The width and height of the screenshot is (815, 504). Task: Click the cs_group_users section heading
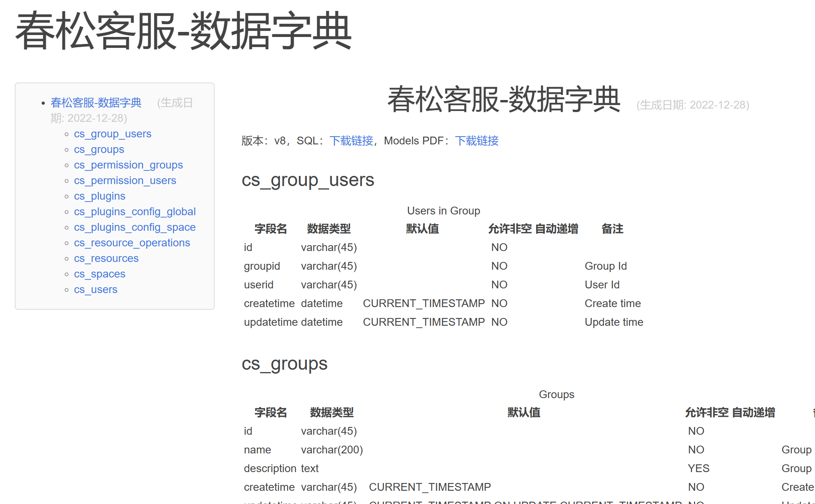(308, 180)
